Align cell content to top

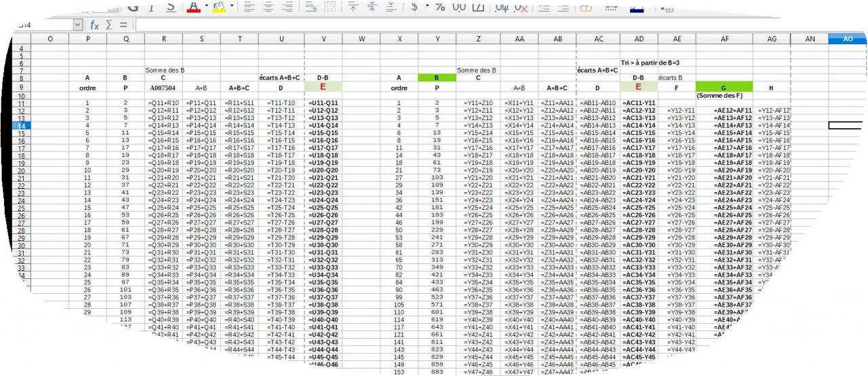pyautogui.click(x=353, y=6)
